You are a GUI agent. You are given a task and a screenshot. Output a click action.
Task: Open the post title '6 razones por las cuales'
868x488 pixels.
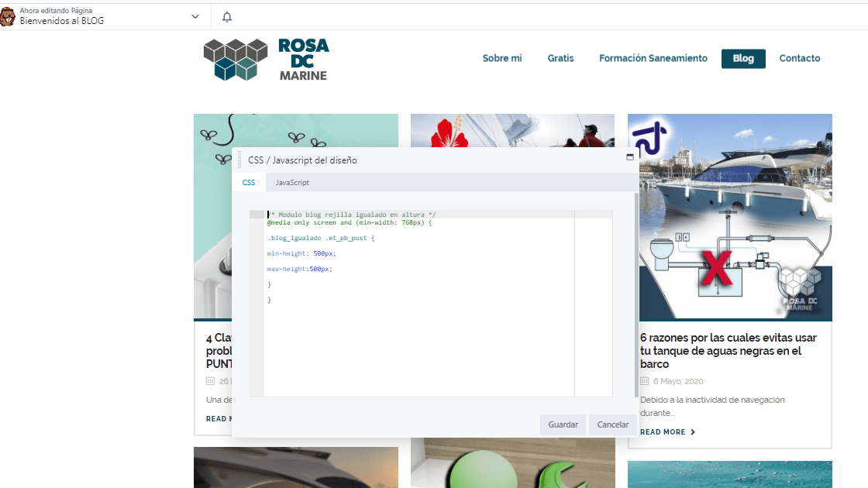(x=728, y=351)
